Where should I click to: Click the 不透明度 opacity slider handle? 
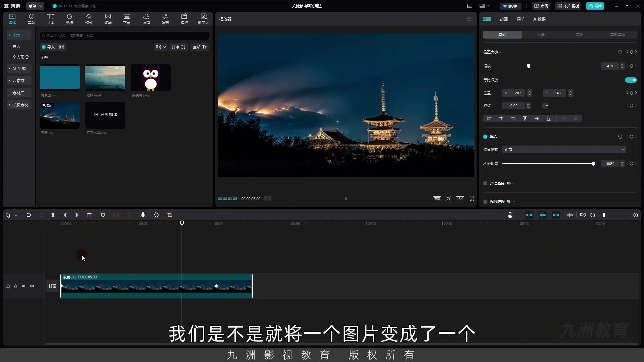point(593,164)
